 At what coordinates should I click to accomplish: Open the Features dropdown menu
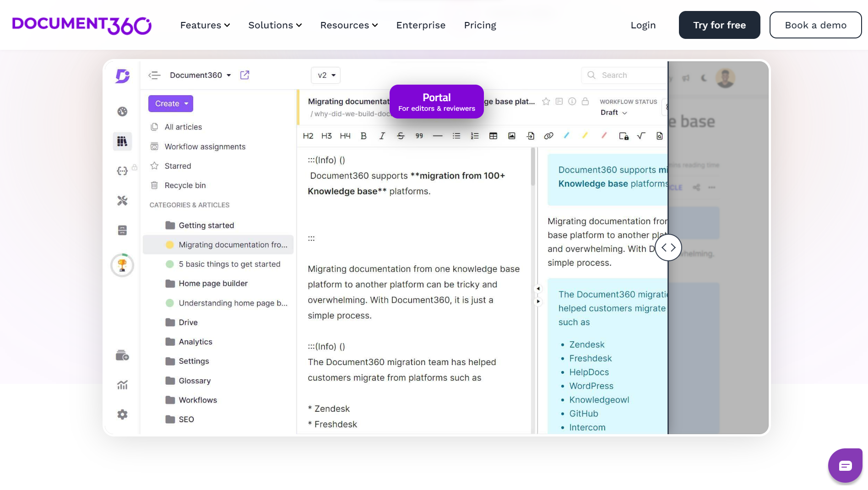tap(205, 25)
